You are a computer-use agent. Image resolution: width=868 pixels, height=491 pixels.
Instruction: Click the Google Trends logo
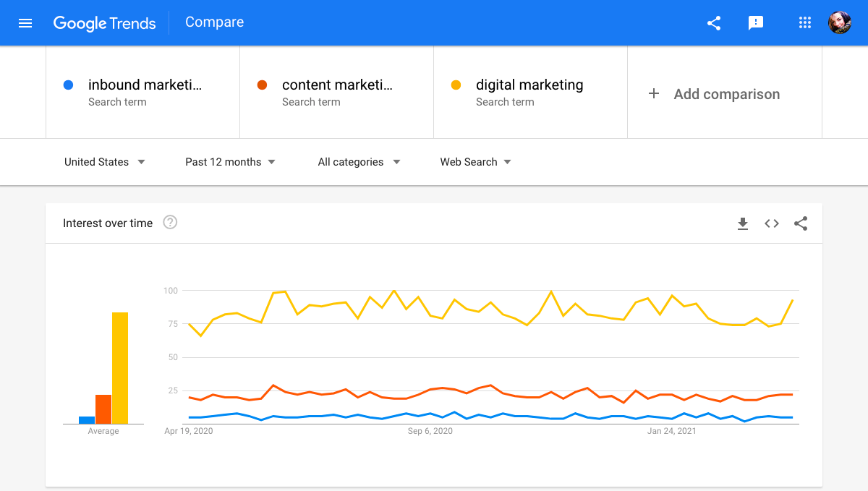(104, 23)
